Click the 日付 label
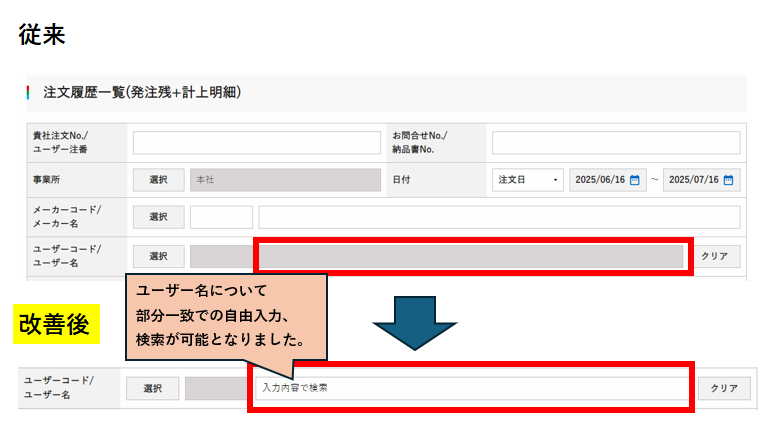Screen dimensions: 775x436 tap(401, 180)
